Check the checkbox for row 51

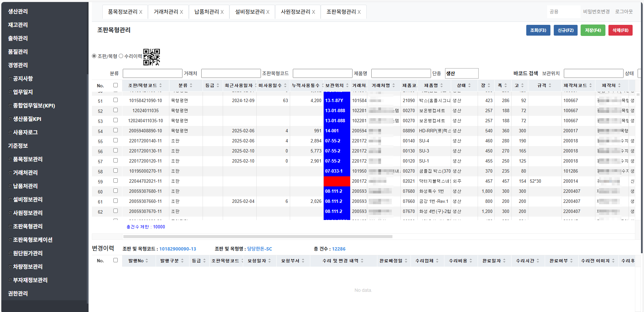[x=116, y=100]
